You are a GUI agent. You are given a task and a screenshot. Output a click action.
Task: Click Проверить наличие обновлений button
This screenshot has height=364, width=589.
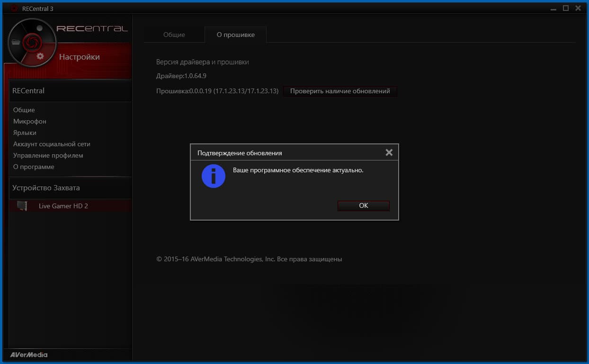point(340,91)
